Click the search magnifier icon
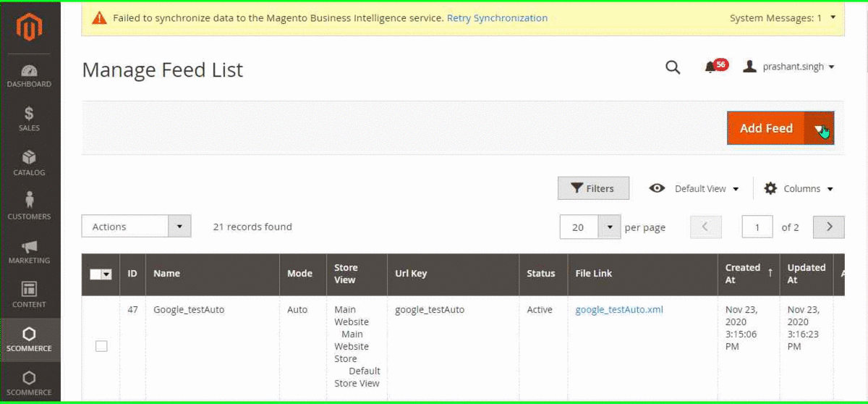This screenshot has width=868, height=404. (673, 67)
